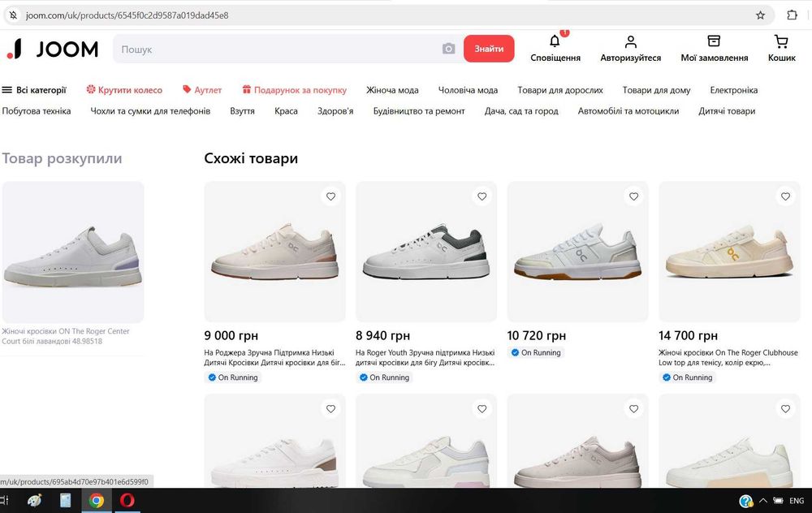Open On Running store under 10 720 грн

point(536,352)
